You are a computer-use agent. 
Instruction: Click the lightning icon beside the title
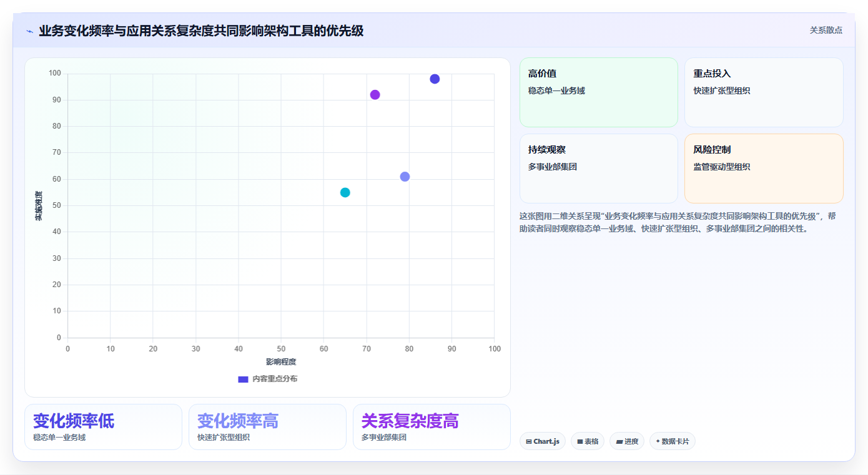click(x=29, y=31)
